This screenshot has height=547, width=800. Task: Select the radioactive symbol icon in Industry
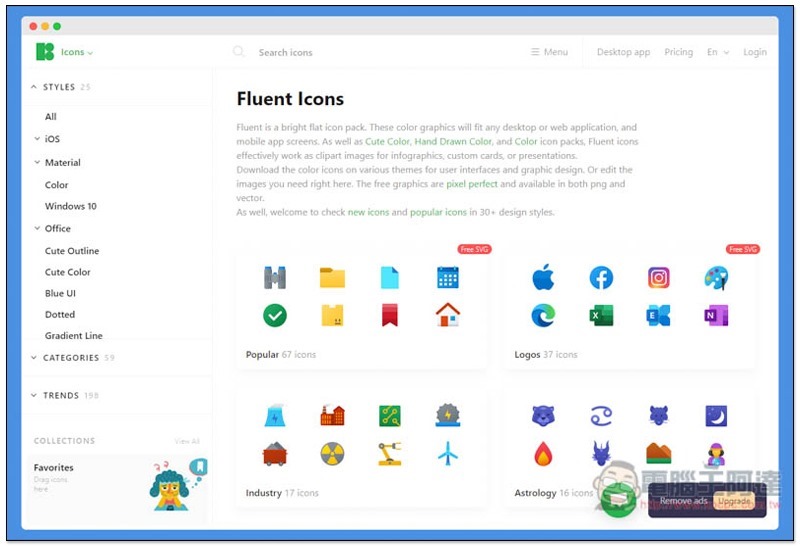[332, 454]
